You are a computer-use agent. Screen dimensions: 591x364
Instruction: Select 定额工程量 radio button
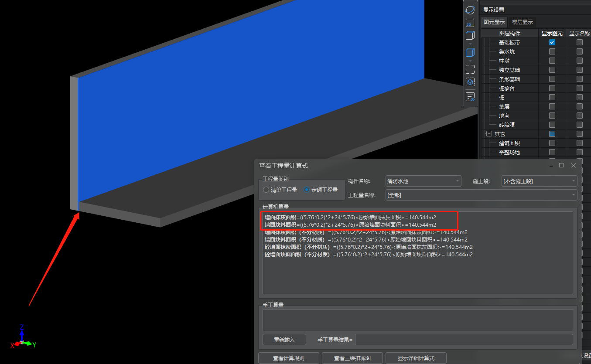pyautogui.click(x=321, y=190)
